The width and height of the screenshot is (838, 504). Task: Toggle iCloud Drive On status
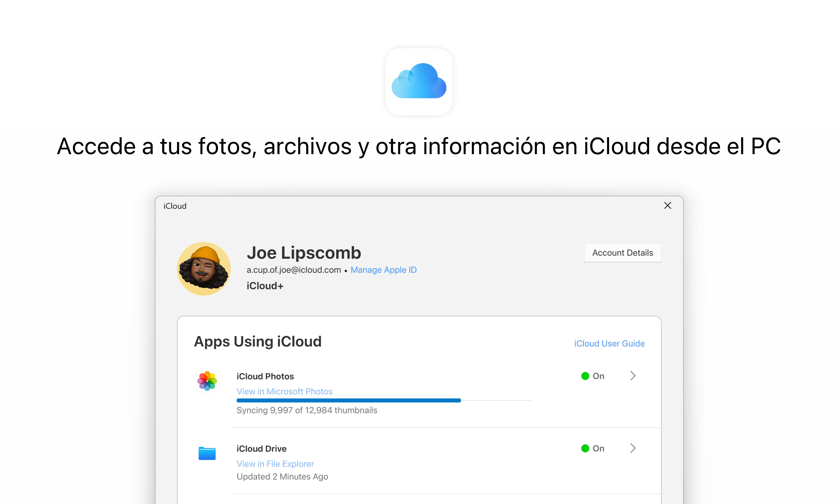pos(592,448)
